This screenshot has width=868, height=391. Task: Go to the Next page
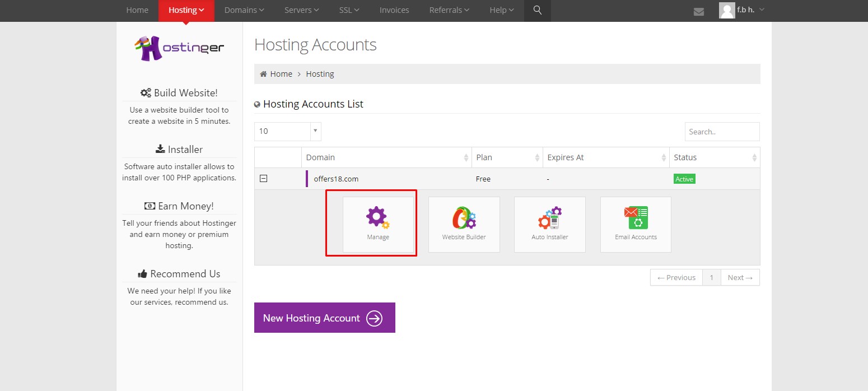point(740,277)
